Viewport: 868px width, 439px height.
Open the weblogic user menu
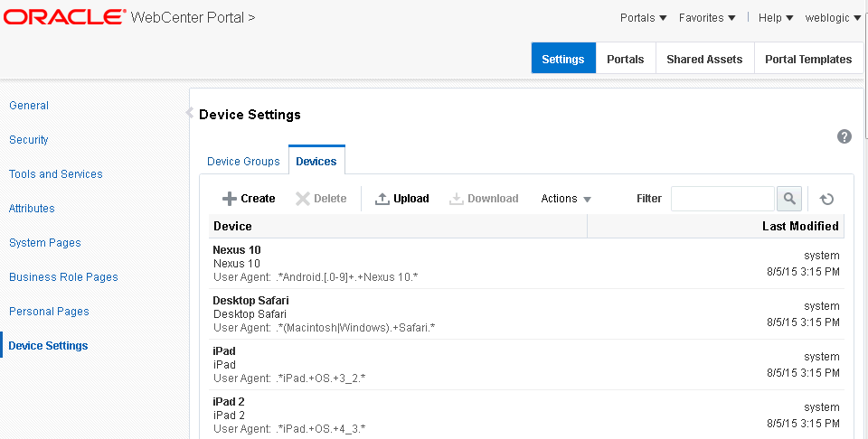(833, 18)
